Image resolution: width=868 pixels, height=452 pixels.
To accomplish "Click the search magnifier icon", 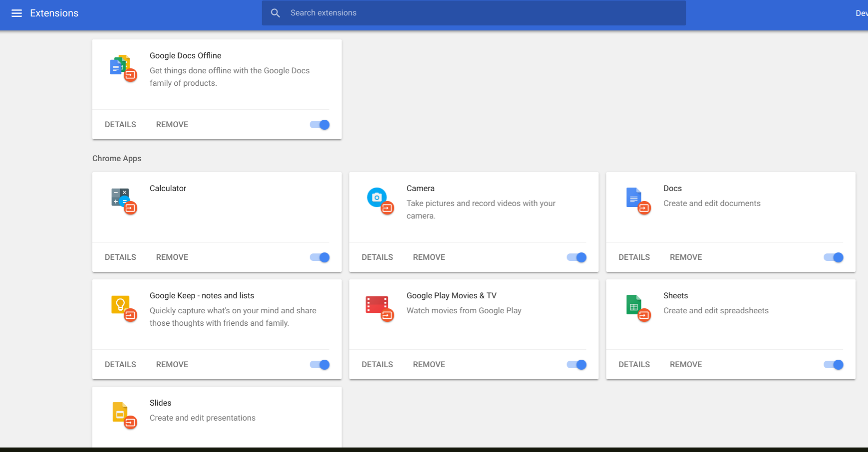I will coord(276,13).
